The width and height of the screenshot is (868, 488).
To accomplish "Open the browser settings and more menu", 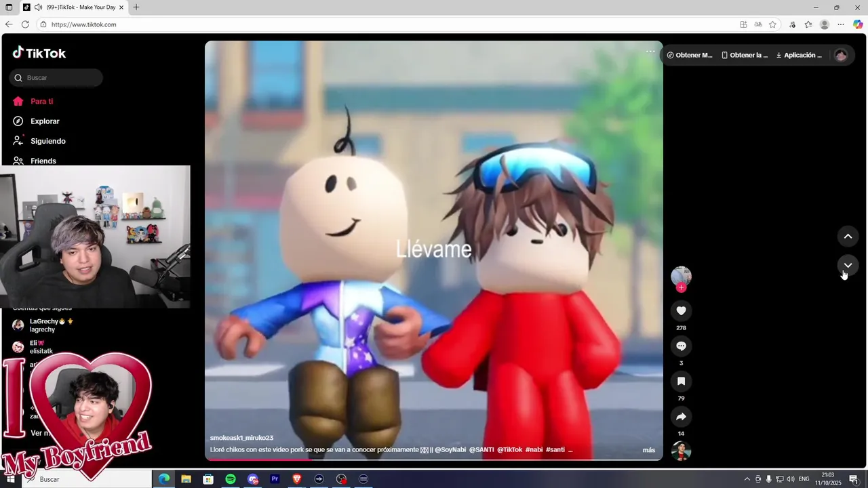I will (x=841, y=24).
